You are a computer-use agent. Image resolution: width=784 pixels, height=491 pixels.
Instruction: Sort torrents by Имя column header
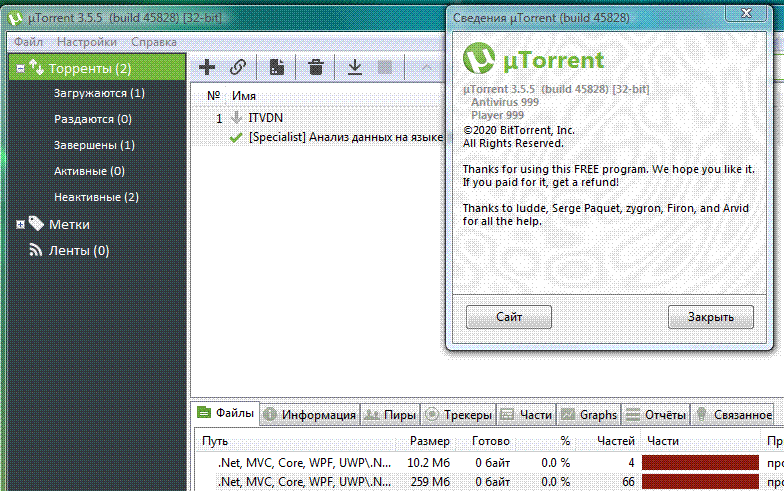[244, 96]
